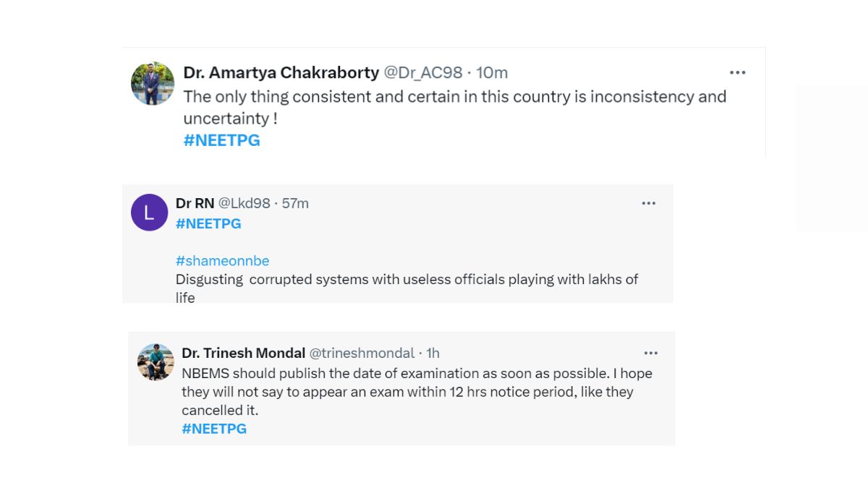Click the Dr RN display name
Viewport: 868px width, 488px height.
pos(195,204)
